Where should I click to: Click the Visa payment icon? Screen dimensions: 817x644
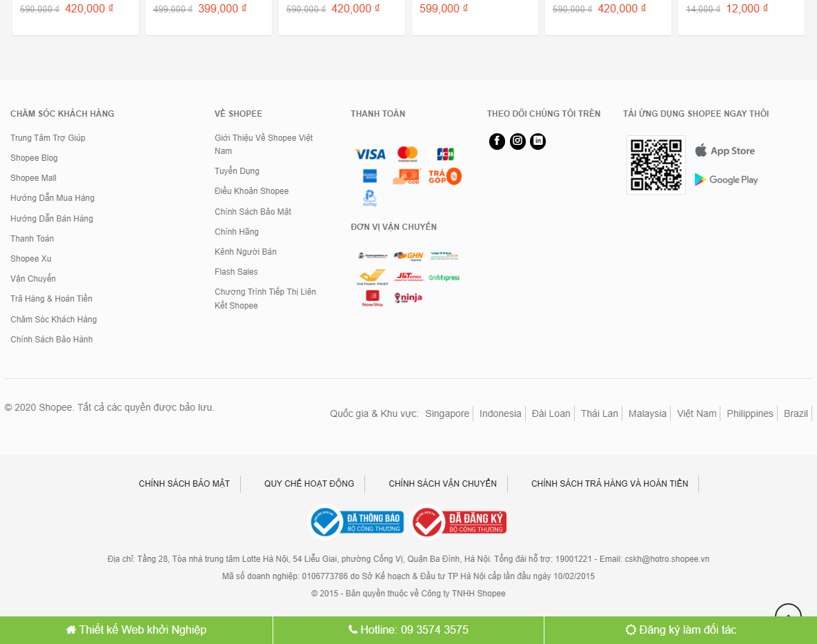pos(369,153)
